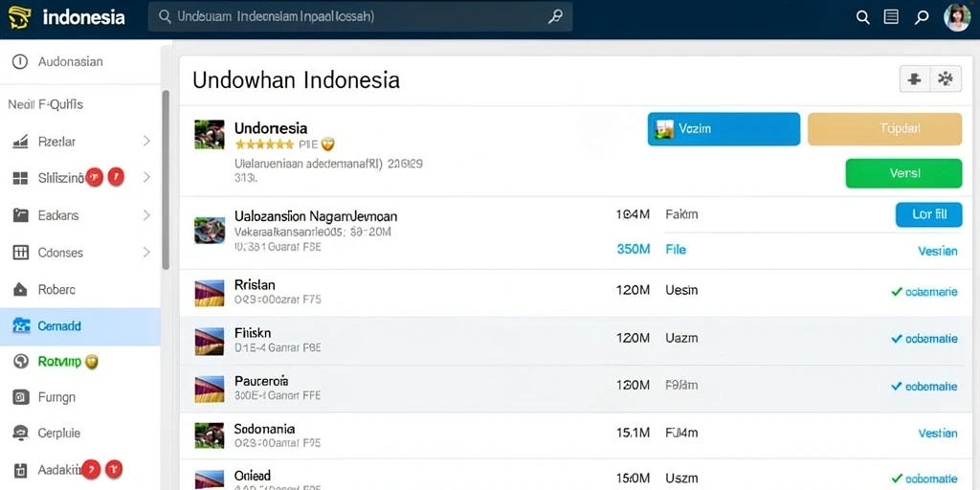Image resolution: width=980 pixels, height=490 pixels.
Task: Select the Cernadd sidebar item
Action: coord(80,326)
